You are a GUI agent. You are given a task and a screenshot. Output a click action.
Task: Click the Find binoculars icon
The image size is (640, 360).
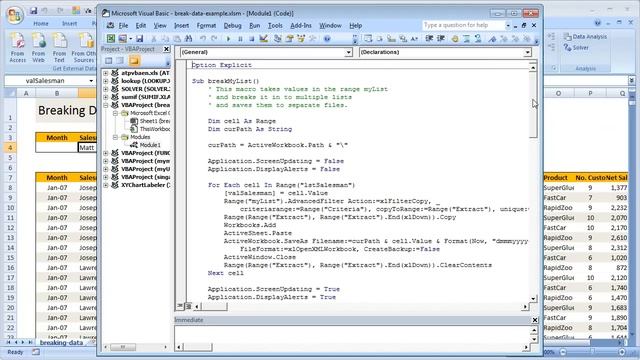(189, 39)
